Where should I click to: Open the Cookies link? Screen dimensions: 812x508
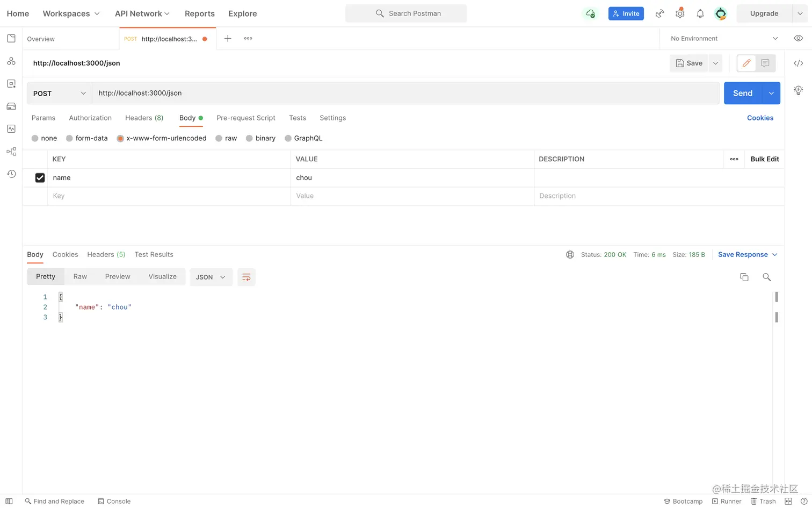tap(760, 118)
